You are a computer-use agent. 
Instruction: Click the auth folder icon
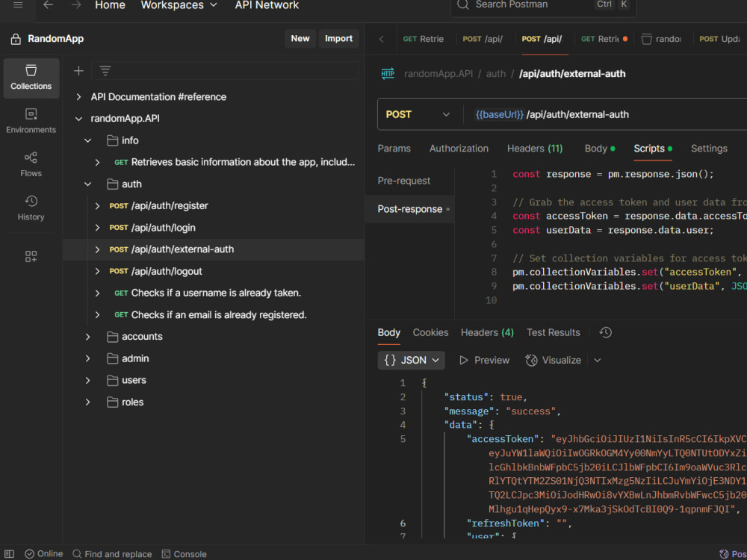pyautogui.click(x=113, y=184)
